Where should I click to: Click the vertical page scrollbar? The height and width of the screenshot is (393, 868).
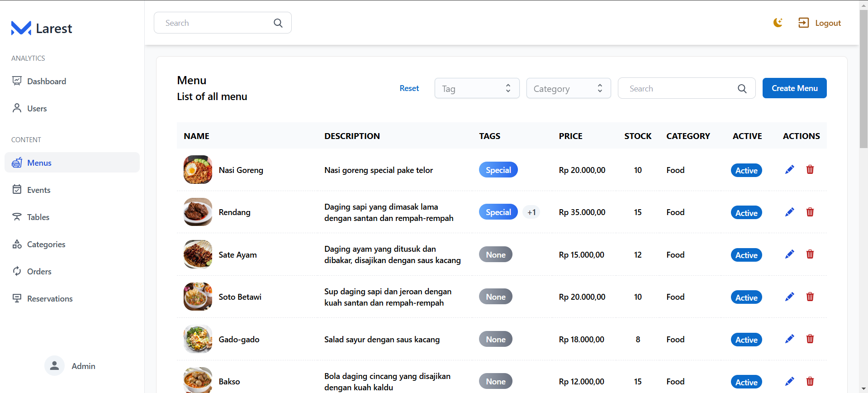coord(863,79)
